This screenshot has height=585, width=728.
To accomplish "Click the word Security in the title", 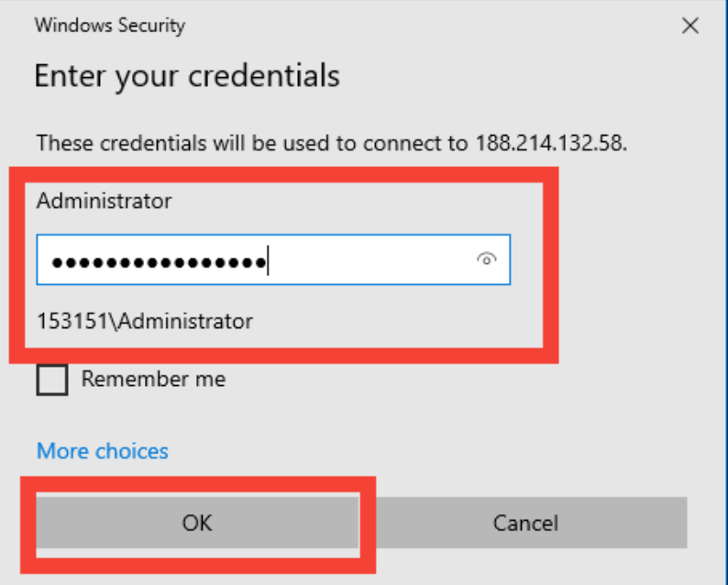I will click(x=150, y=26).
